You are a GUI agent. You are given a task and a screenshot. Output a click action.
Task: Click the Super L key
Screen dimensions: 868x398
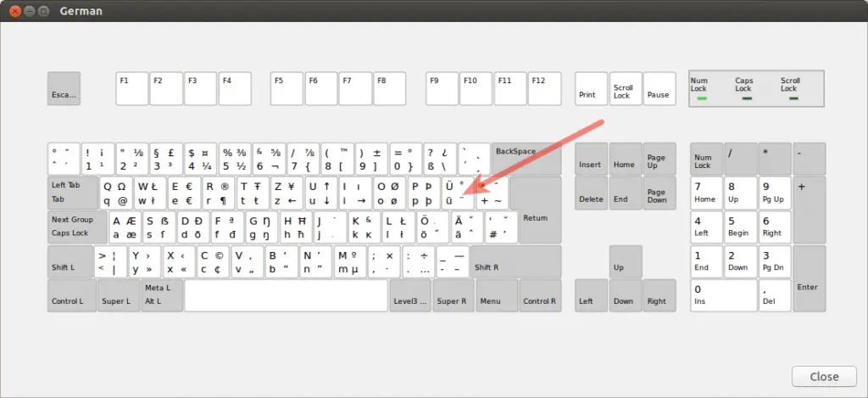[x=119, y=295]
